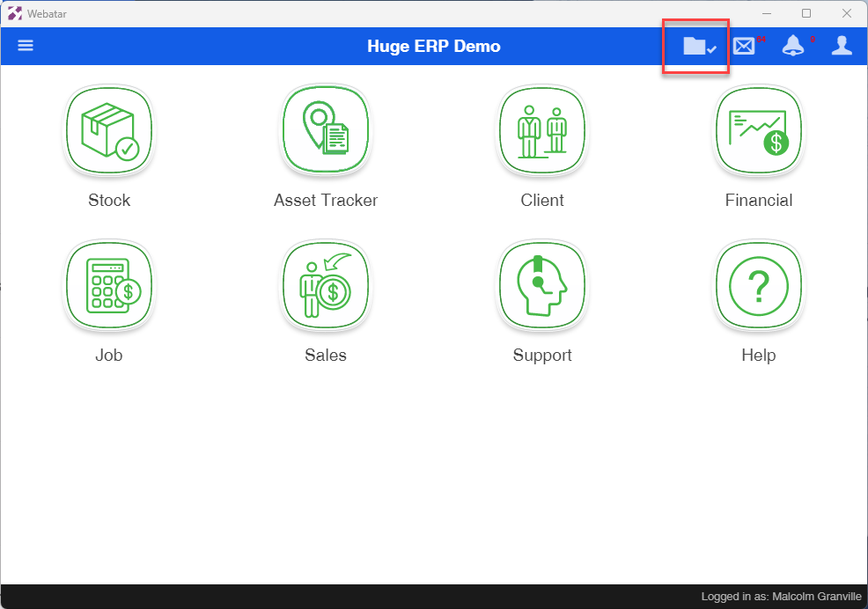Open the Support headset icon
This screenshot has width=868, height=609.
pyautogui.click(x=542, y=286)
